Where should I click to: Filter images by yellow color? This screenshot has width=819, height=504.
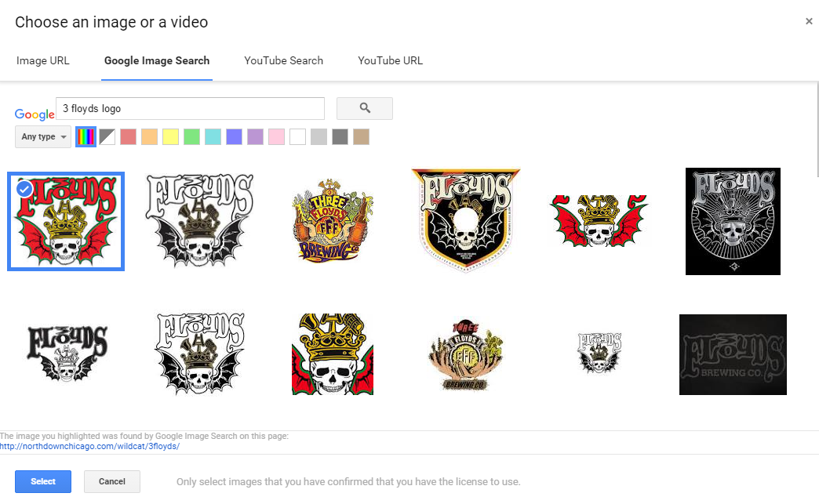coord(170,137)
